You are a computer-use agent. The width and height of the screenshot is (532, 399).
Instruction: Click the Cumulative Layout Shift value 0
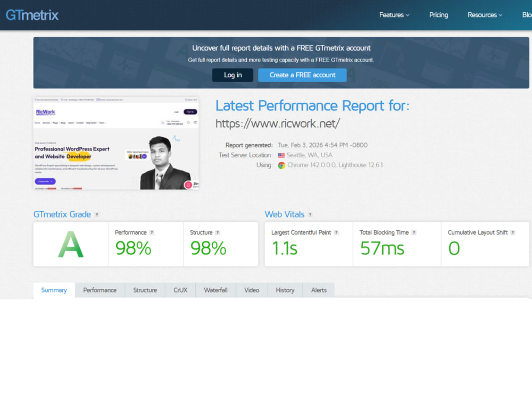454,248
